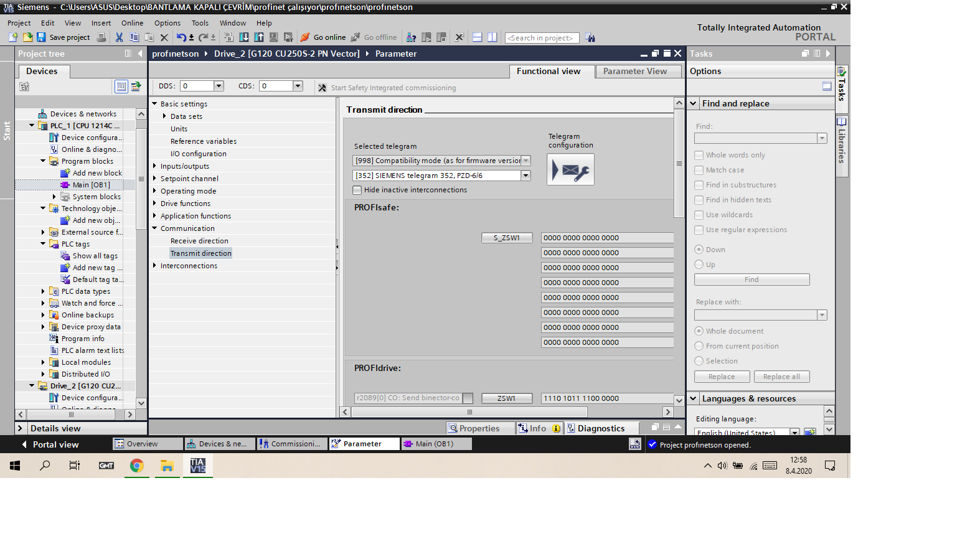The width and height of the screenshot is (980, 549).
Task: Toggle Hide inactive interconnections checkbox
Action: pos(357,190)
